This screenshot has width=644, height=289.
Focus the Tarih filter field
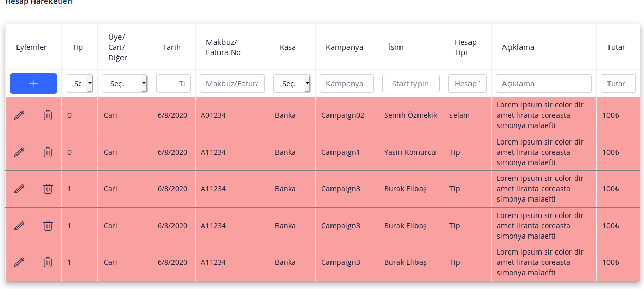(173, 83)
